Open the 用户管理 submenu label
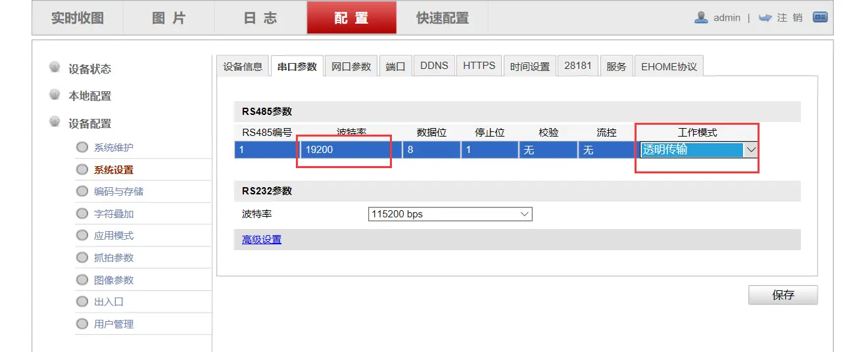This screenshot has width=868, height=352. click(x=114, y=324)
